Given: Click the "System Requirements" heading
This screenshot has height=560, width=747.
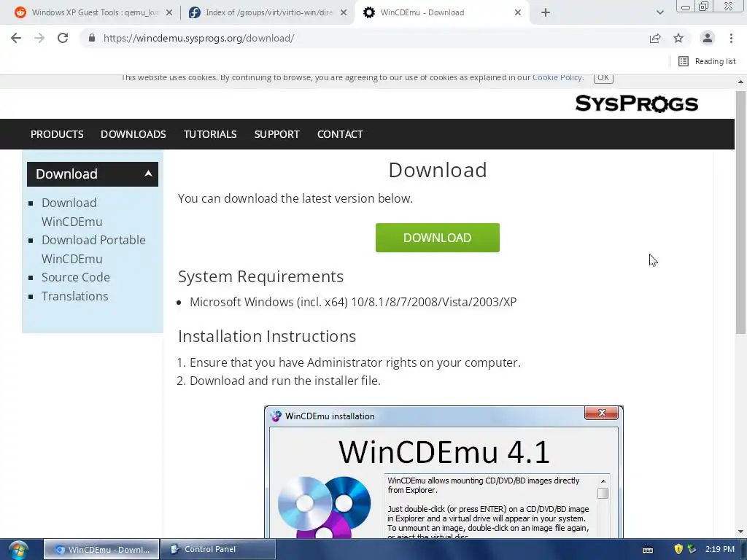Looking at the screenshot, I should pos(260,276).
